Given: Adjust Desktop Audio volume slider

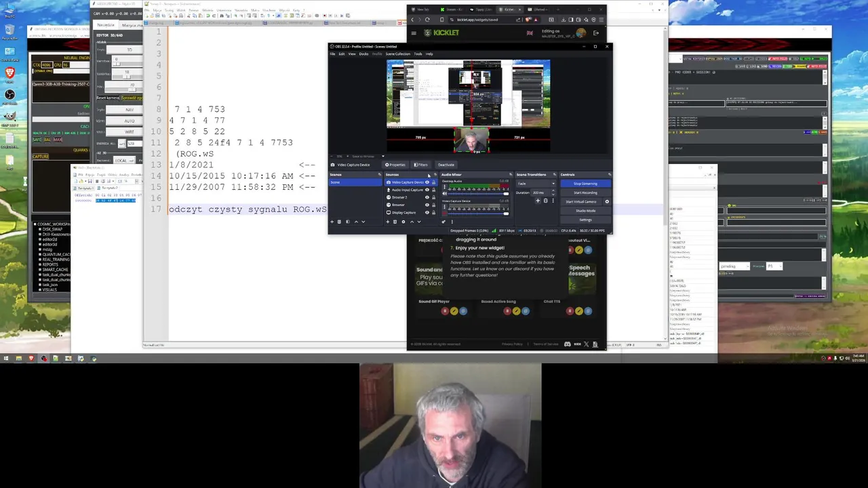Looking at the screenshot, I should click(x=478, y=194).
